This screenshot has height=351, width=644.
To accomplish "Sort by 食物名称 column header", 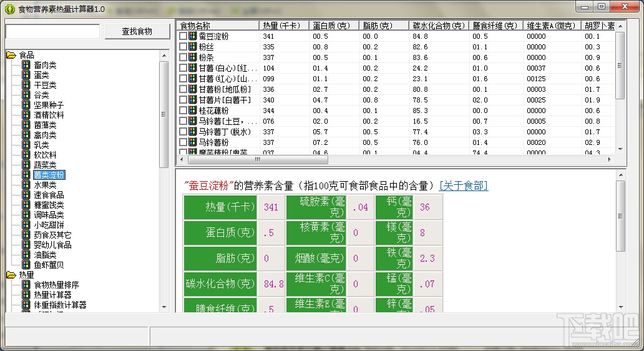I will (x=218, y=26).
